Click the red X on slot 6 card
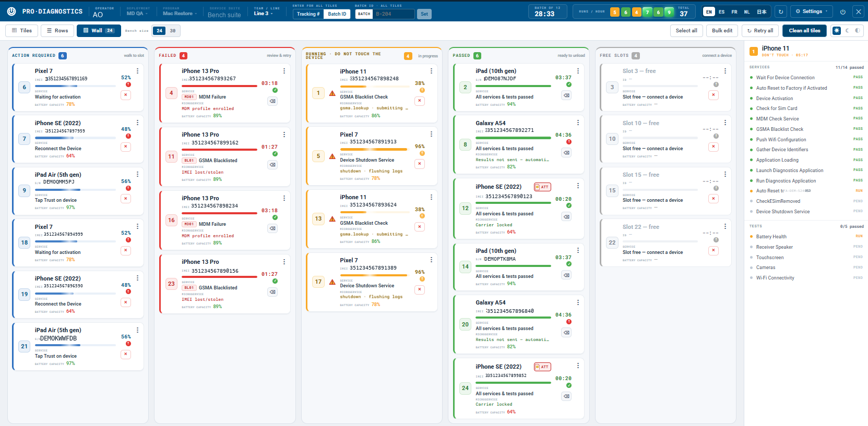The width and height of the screenshot is (868, 426). 126,95
